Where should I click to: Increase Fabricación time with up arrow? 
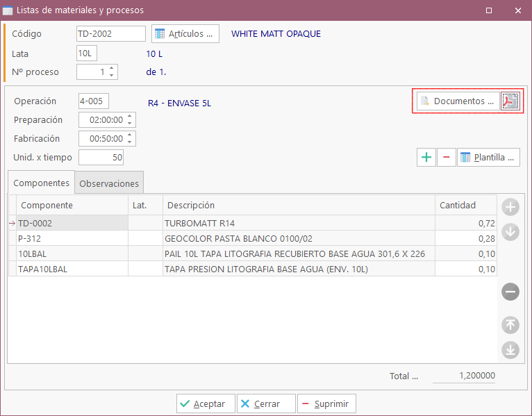(x=130, y=135)
